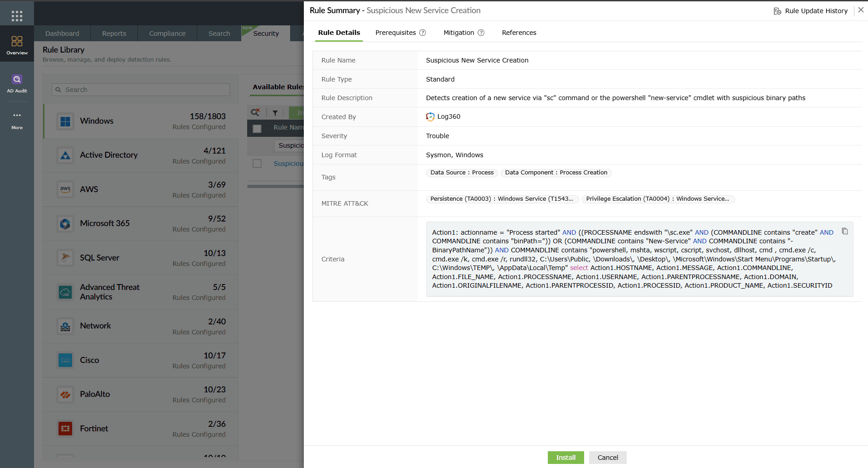Click the rule name filter input field
This screenshot has height=468, width=868.
[289, 145]
